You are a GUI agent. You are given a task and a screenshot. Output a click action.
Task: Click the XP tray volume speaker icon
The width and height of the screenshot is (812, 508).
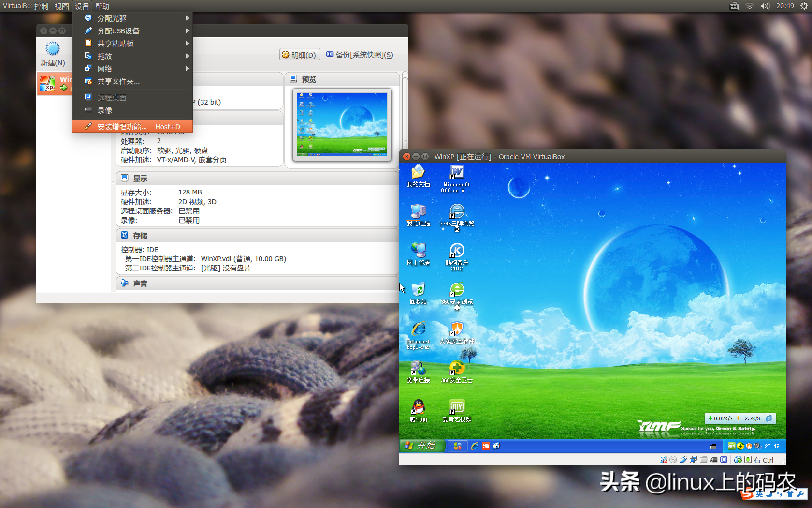tap(757, 446)
